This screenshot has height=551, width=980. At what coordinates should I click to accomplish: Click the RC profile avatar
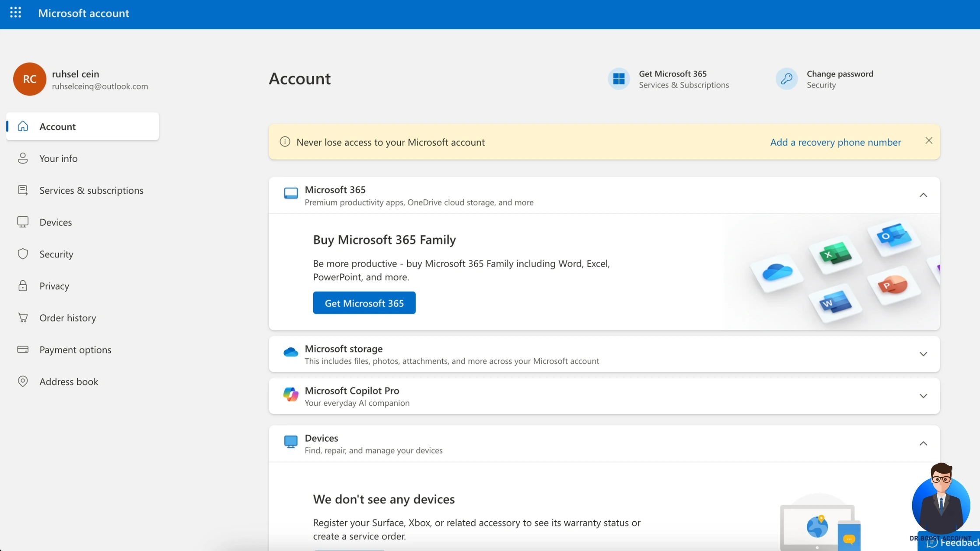[x=29, y=79]
